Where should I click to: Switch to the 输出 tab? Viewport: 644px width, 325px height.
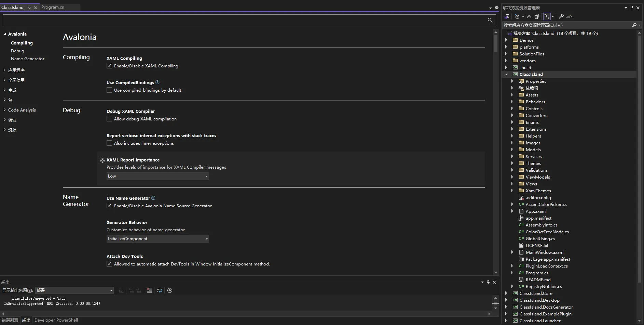[x=26, y=320]
